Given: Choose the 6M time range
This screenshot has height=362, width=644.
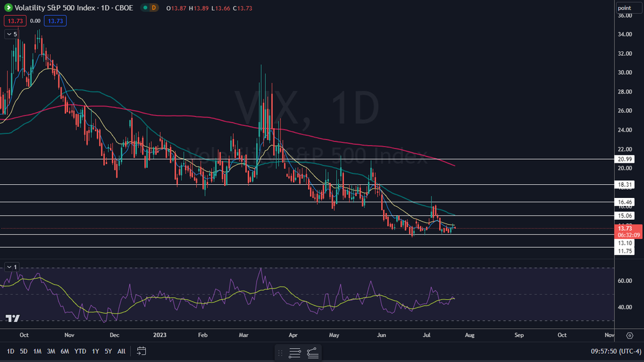Looking at the screenshot, I should click(65, 351).
